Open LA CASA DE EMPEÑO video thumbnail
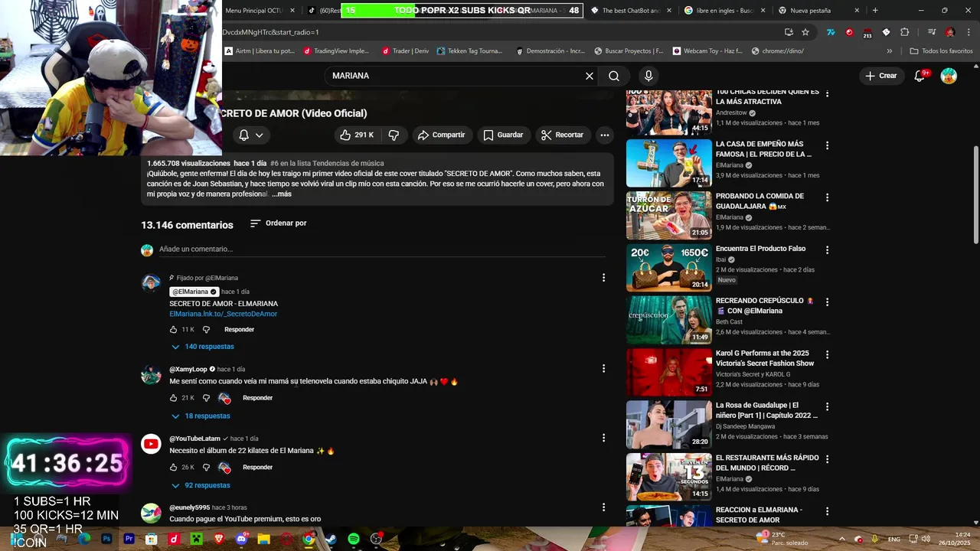The image size is (980, 551). pos(669,163)
